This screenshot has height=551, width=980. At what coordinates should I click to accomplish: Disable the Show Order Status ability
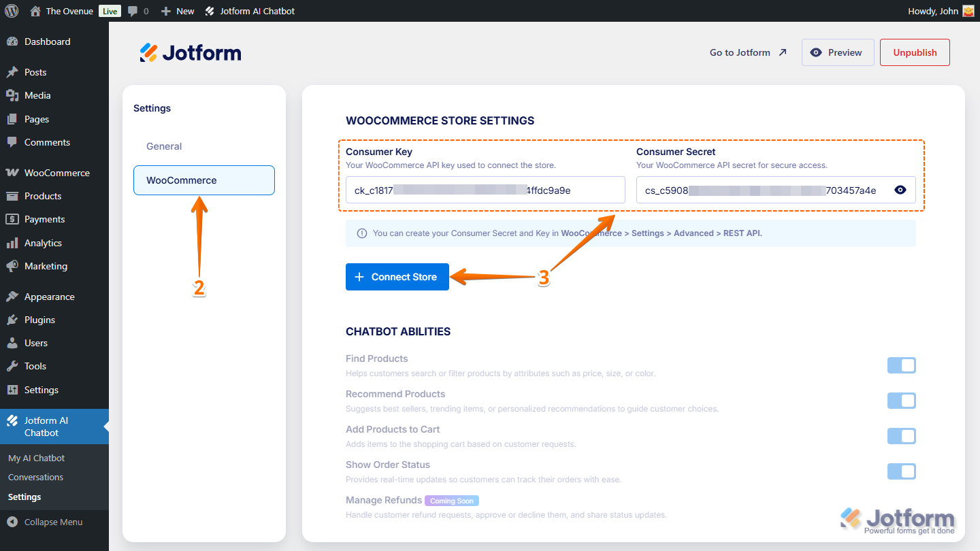coord(901,471)
